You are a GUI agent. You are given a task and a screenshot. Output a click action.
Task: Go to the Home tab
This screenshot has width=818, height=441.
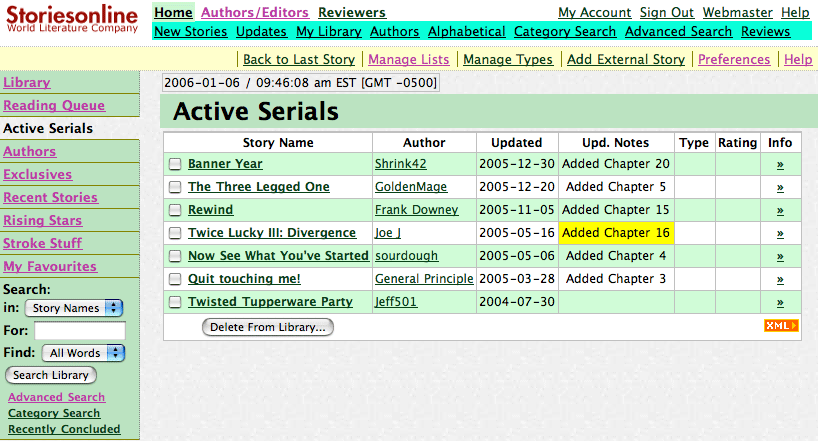point(173,12)
